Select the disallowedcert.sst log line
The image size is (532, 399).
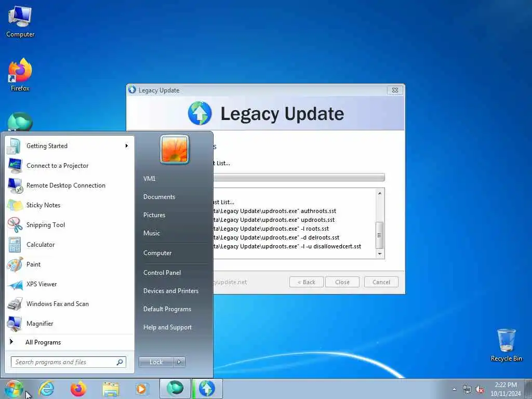[287, 246]
